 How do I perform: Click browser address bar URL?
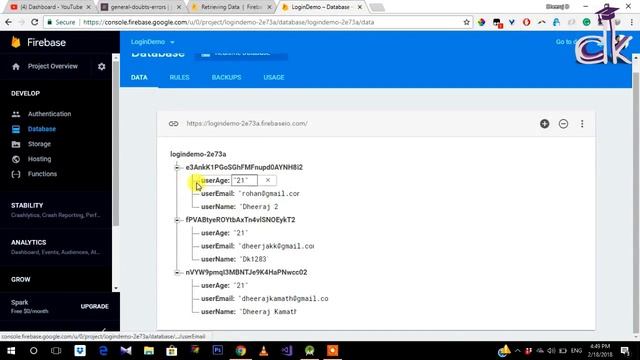229,22
